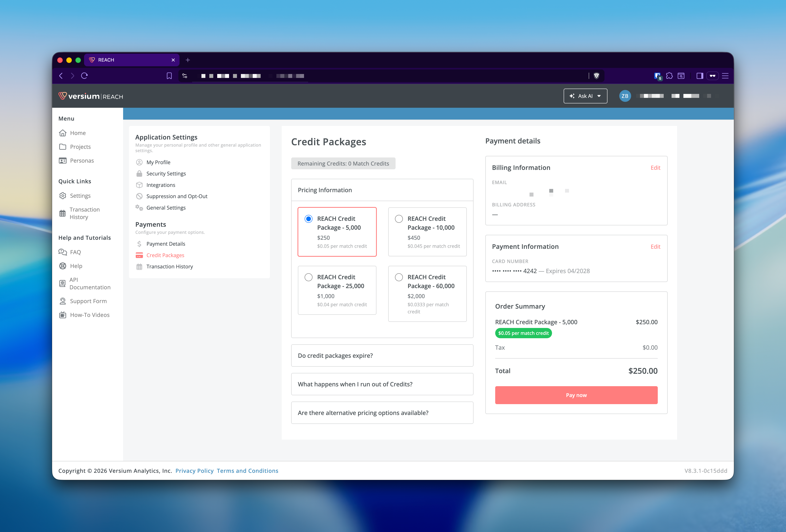786x532 pixels.
Task: Expand the Ask AI dropdown
Action: pos(585,96)
